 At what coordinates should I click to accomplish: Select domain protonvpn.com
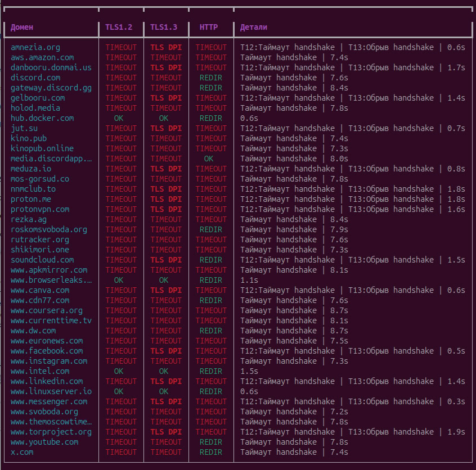point(40,209)
